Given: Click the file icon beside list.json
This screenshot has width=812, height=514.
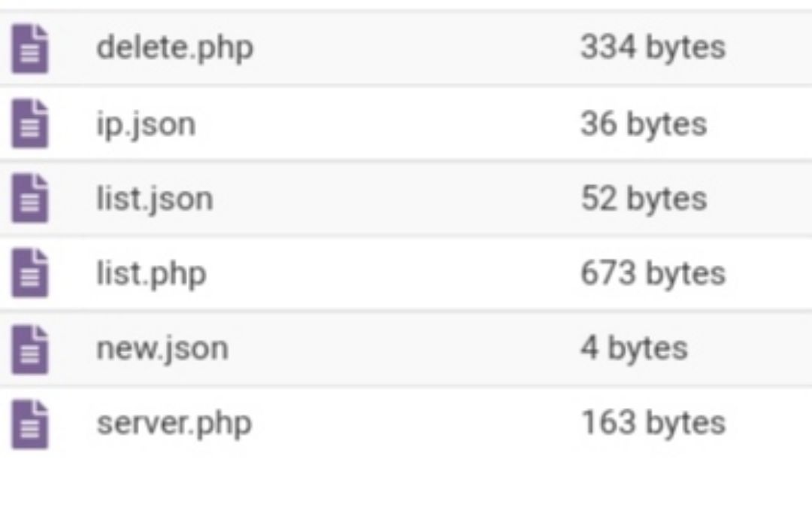Looking at the screenshot, I should (x=30, y=199).
